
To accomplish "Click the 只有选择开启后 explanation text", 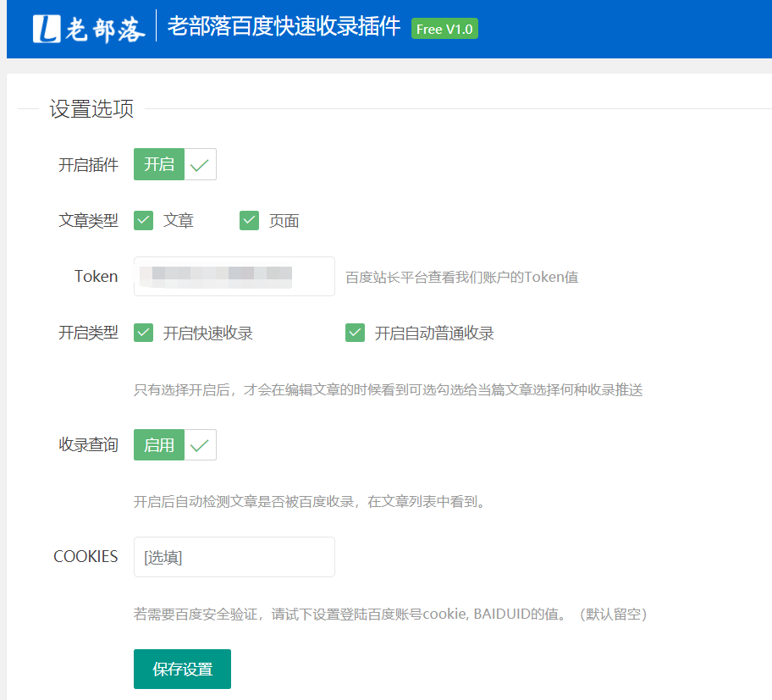I will [x=389, y=390].
